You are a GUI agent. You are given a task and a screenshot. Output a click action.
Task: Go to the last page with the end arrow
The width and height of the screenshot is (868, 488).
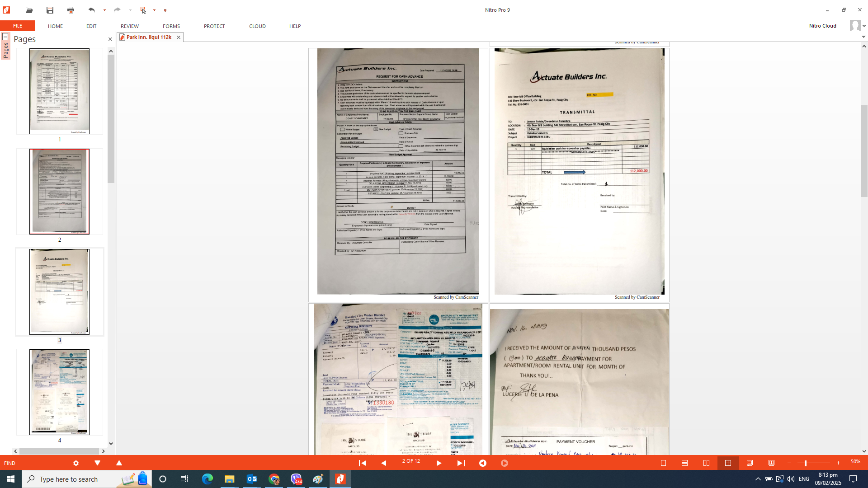coord(461,463)
